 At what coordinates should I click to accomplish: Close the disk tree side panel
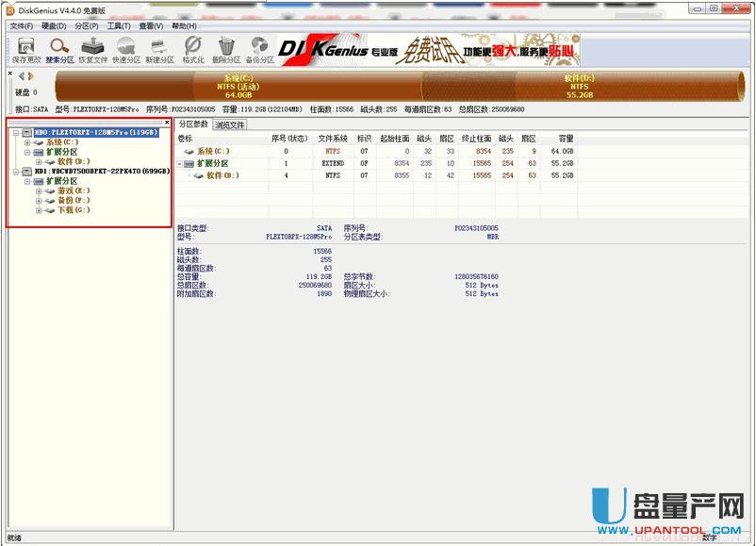(x=167, y=123)
